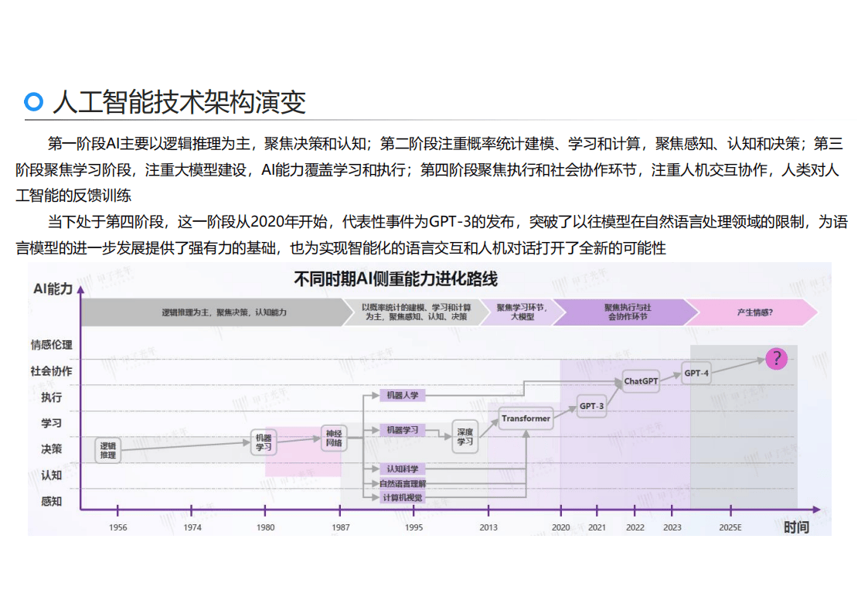Click the blue circle bullet beside the slide title

[x=34, y=101]
